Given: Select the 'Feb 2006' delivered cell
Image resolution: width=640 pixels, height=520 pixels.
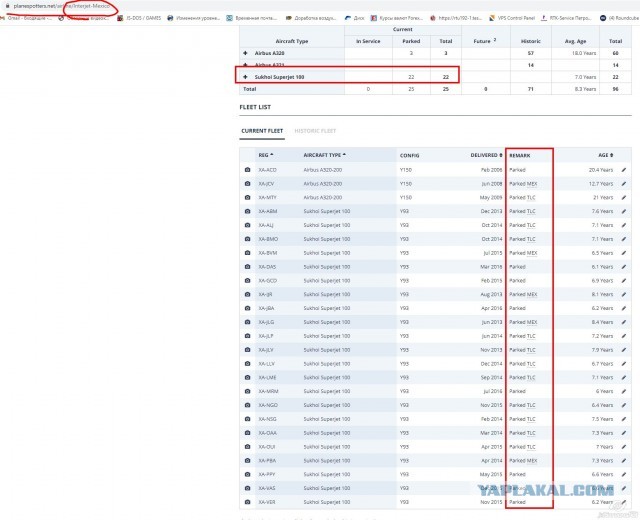Looking at the screenshot, I should pyautogui.click(x=491, y=170).
